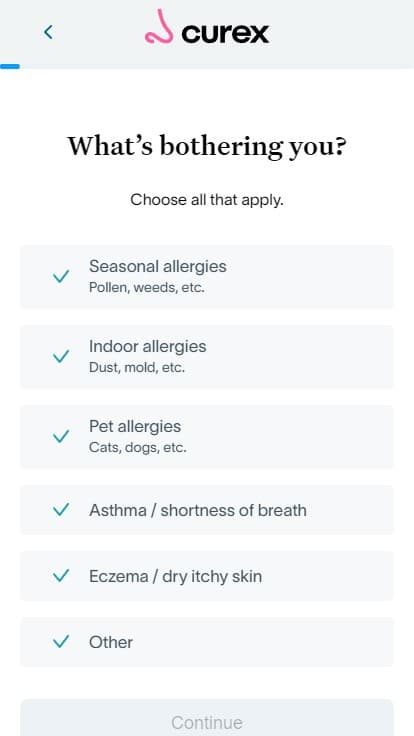Tick the checkmark beside Seasonal allergies

61,276
